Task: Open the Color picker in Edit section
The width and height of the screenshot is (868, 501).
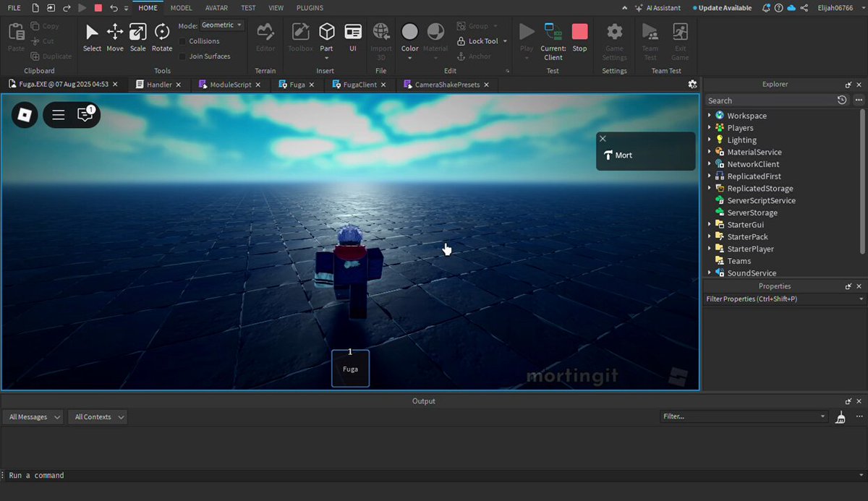Action: [410, 41]
